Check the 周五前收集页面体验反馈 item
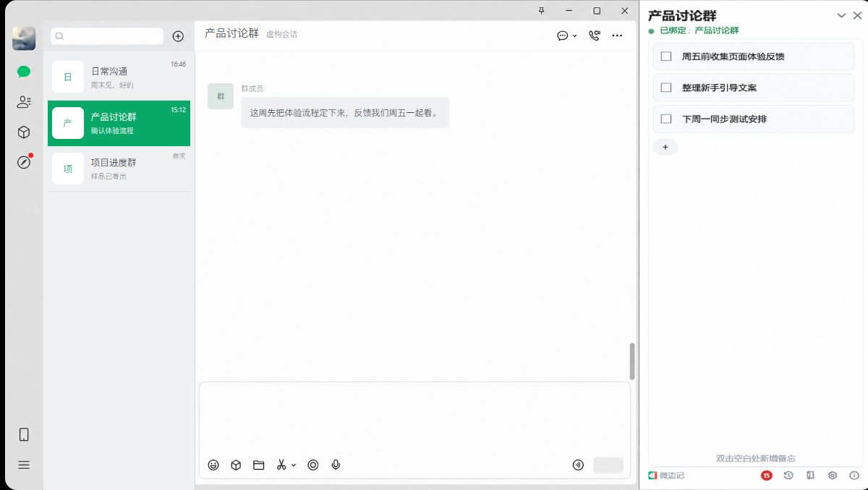The width and height of the screenshot is (868, 490). pyautogui.click(x=666, y=56)
